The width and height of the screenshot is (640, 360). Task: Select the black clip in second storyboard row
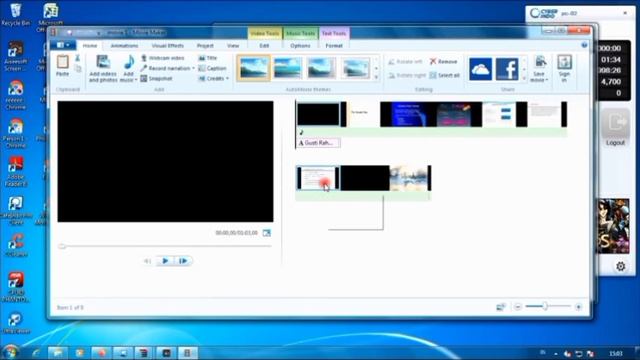pyautogui.click(x=365, y=178)
